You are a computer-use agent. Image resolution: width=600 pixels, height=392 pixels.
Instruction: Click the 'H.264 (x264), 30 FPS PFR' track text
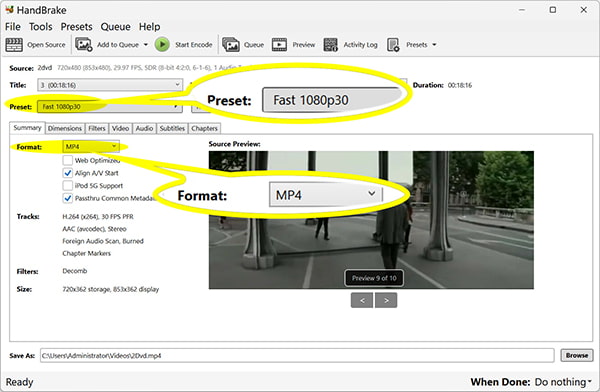pos(98,217)
